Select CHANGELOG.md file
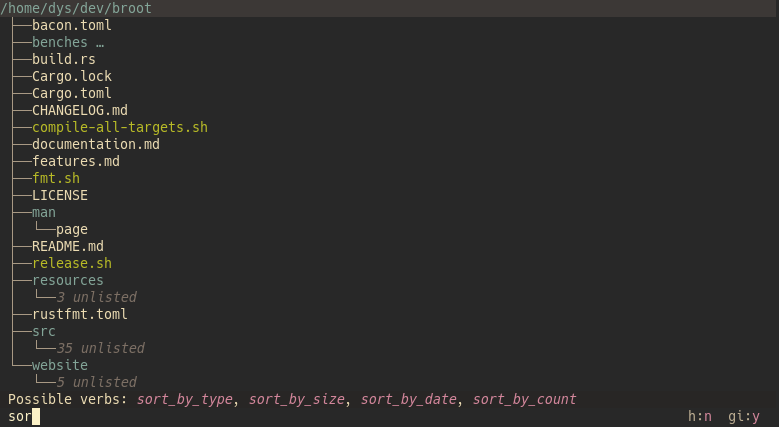This screenshot has height=427, width=779. [x=79, y=110]
